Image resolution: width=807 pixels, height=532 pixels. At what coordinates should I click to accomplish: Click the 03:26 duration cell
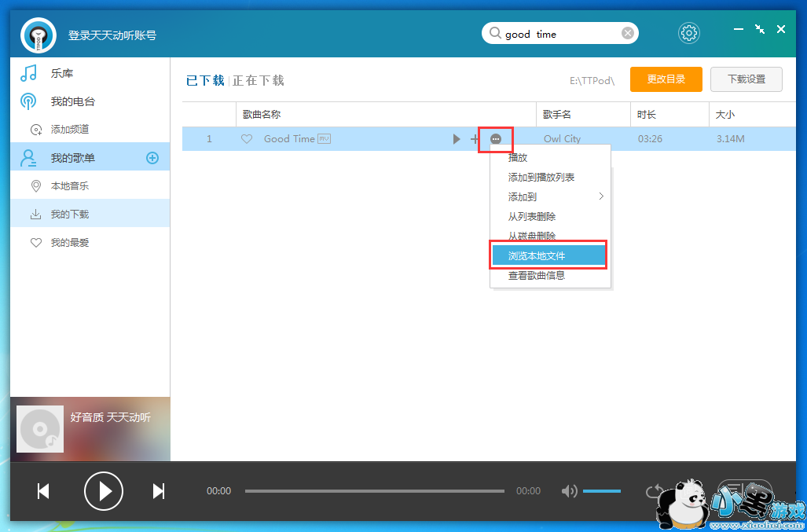click(650, 139)
